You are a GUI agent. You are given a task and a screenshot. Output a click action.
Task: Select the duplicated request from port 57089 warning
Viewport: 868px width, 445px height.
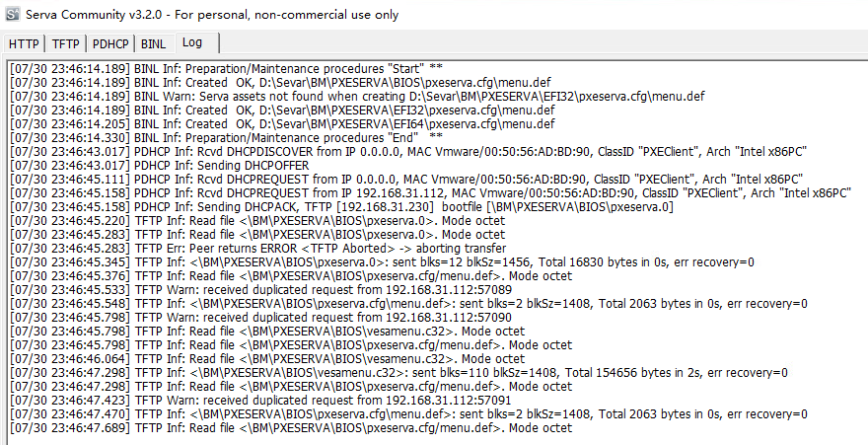tap(260, 290)
